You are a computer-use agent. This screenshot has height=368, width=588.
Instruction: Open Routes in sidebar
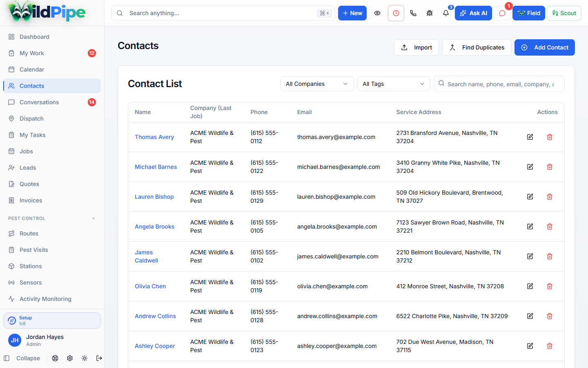[52, 233]
